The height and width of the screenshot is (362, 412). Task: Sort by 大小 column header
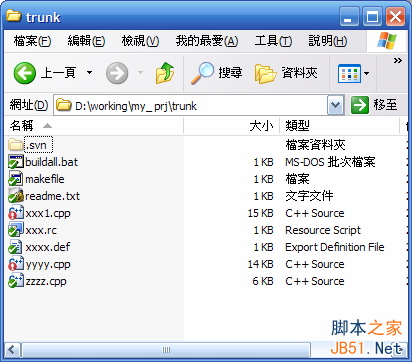pos(232,126)
